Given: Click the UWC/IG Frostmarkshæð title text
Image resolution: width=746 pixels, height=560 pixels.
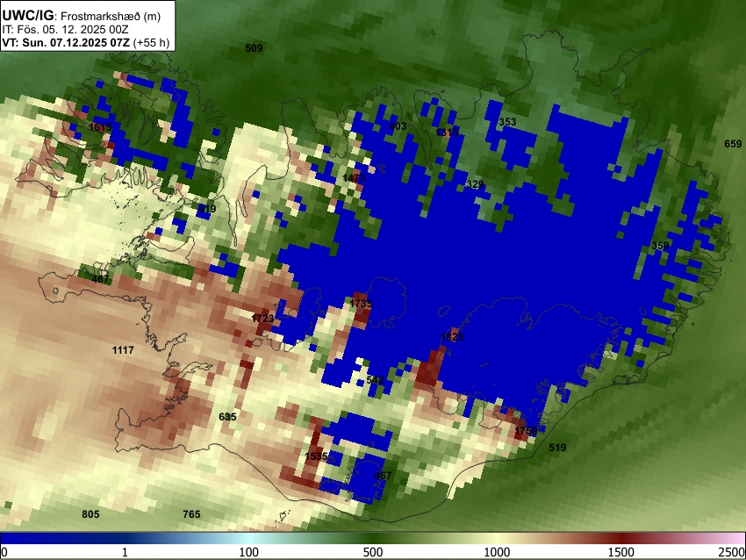Looking at the screenshot, I should tap(82, 16).
